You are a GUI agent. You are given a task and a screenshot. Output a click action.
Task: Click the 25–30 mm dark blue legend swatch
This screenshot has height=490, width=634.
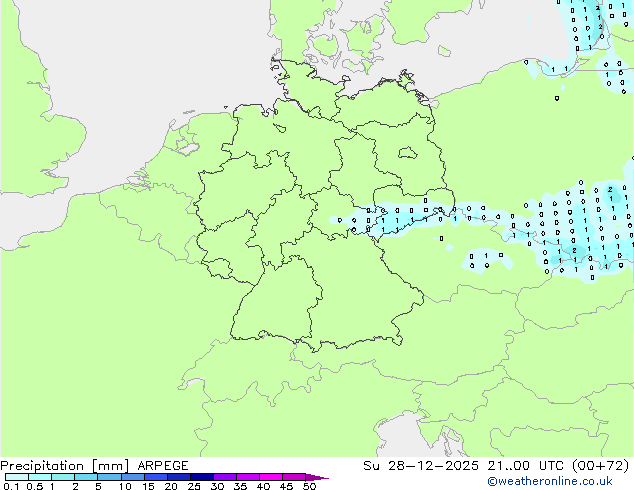[202, 477]
